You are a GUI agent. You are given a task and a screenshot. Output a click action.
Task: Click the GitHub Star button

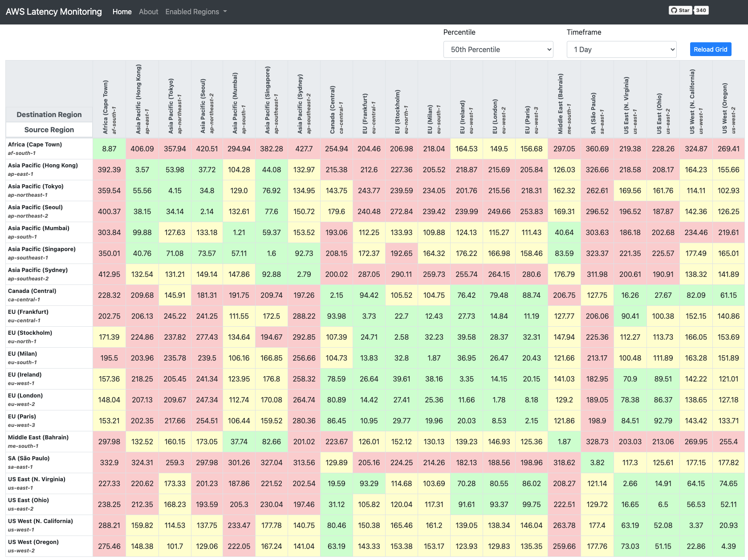[680, 10]
